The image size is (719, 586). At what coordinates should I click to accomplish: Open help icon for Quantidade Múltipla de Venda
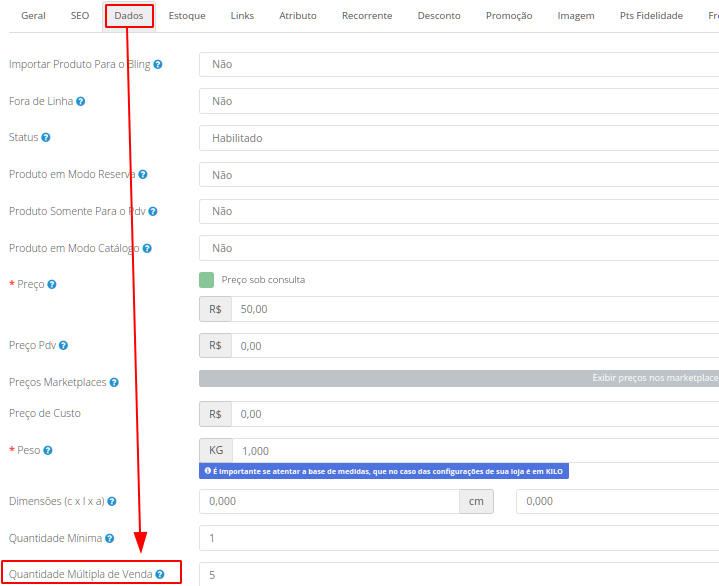click(x=160, y=574)
